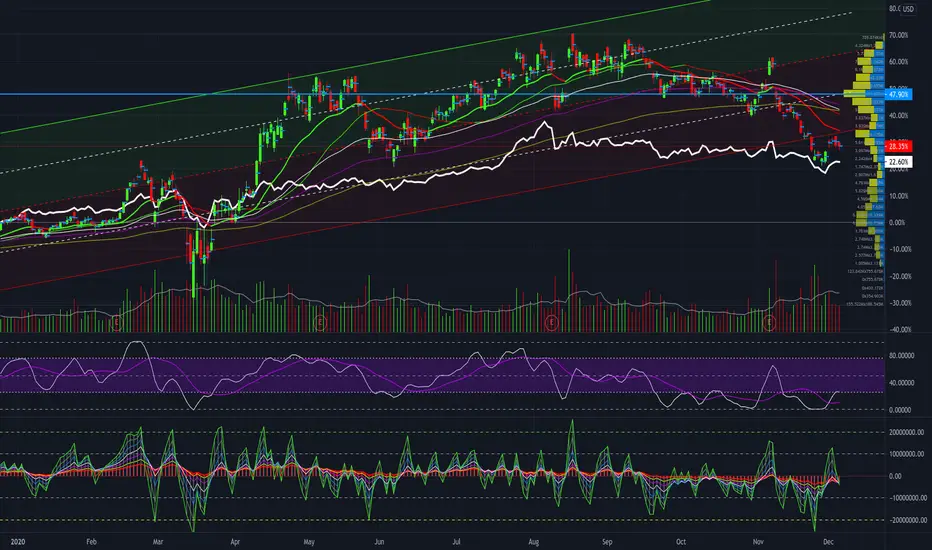Viewport: 932px width, 550px height.
Task: Click the 40.00000 oscillator scale value
Action: [x=902, y=383]
